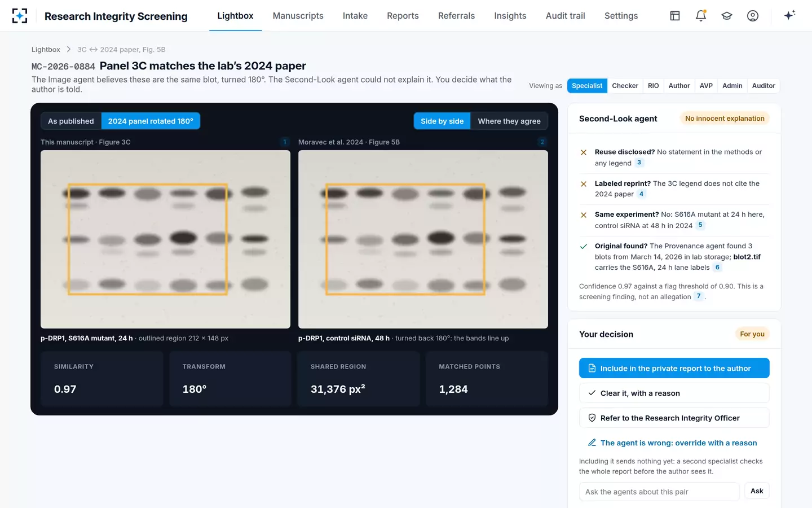The height and width of the screenshot is (508, 812).
Task: Click citation marker 3 in Reuse disclosed
Action: [639, 163]
